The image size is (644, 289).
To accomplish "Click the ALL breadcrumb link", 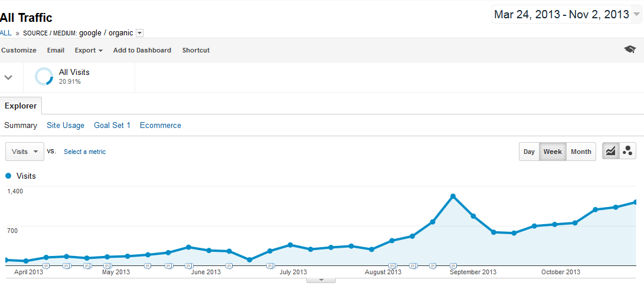I will coord(6,33).
